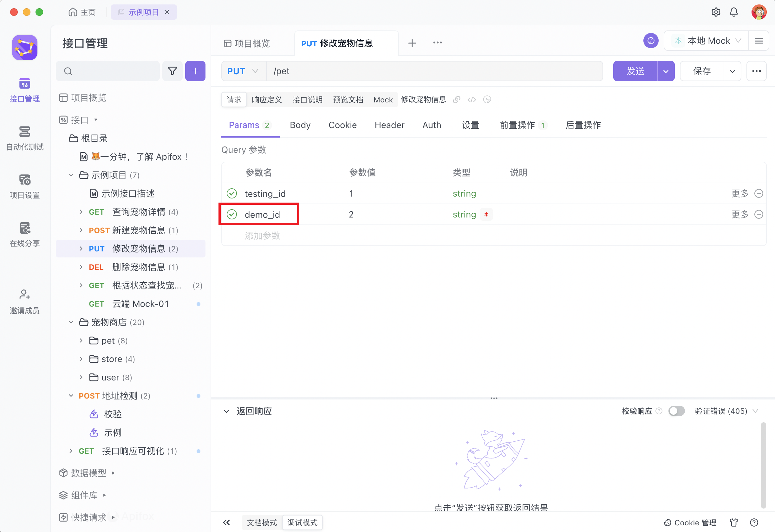
Task: Click the /pet URL input field
Action: (433, 71)
